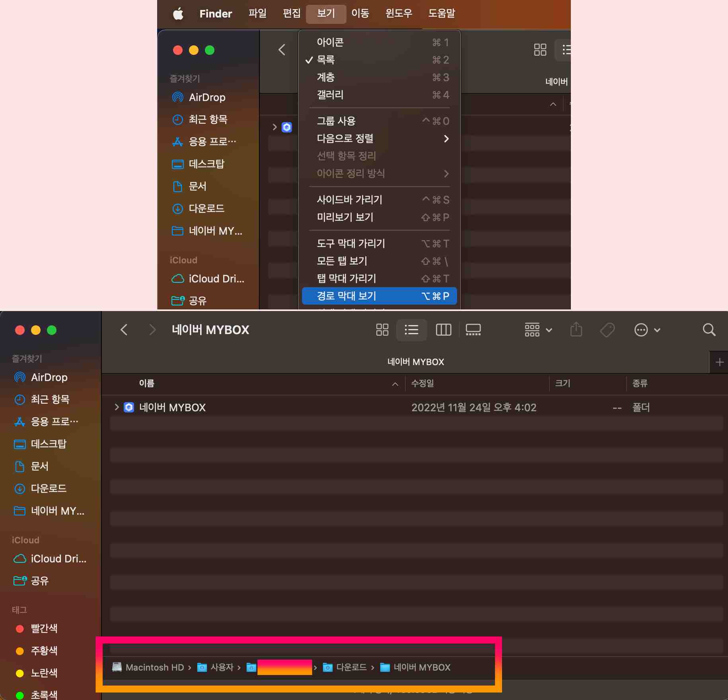Image resolution: width=728 pixels, height=700 pixels.
Task: Choose 갤러리 view menu item
Action: 379,95
